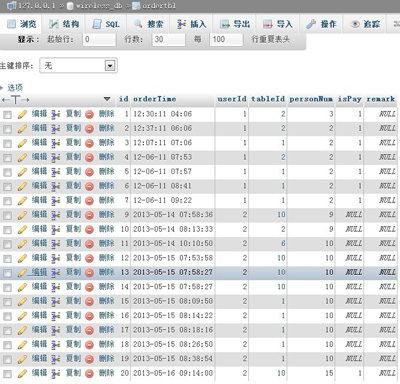Sort by the isPay column header

click(349, 99)
